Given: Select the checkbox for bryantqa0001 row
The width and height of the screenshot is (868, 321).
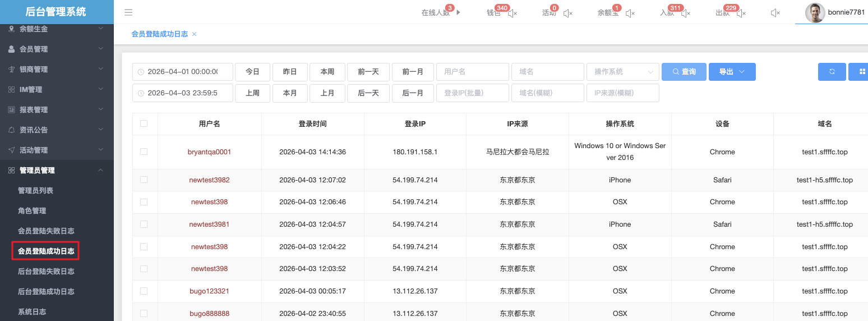Looking at the screenshot, I should [144, 152].
